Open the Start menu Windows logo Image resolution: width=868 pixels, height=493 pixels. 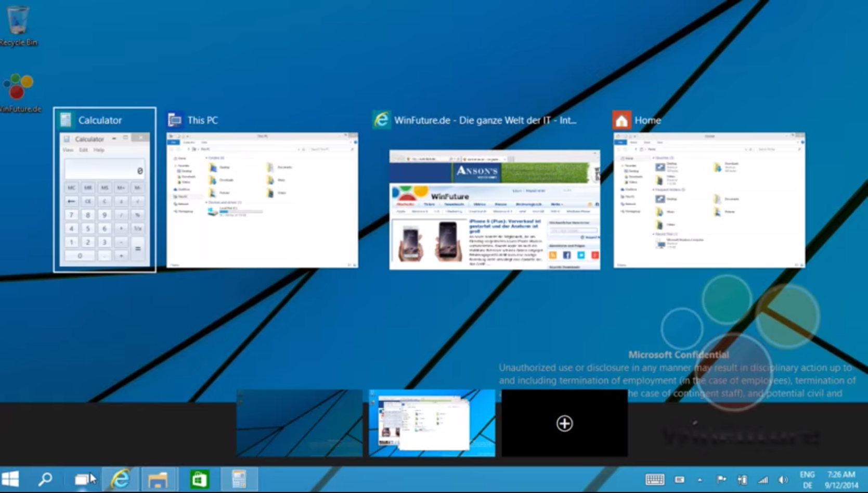point(10,479)
